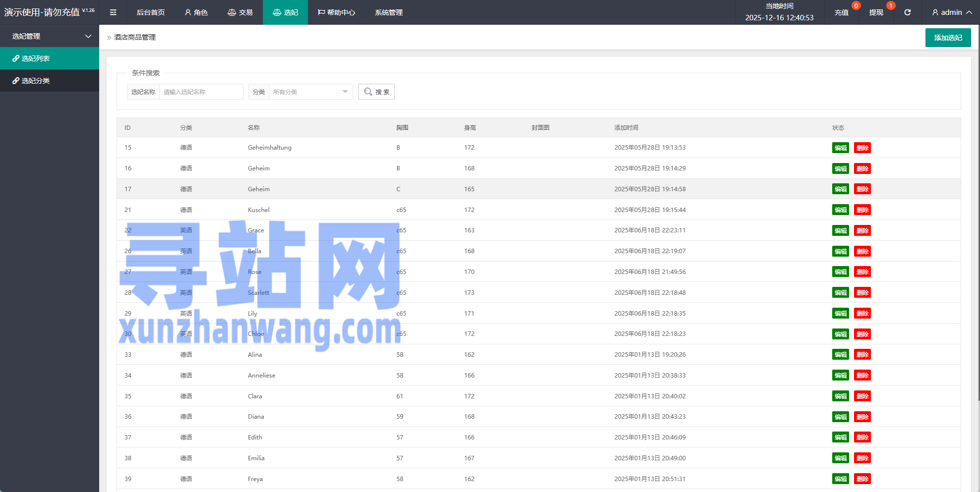This screenshot has width=980, height=492.
Task: Click 删除 for the Grace row
Action: 862,230
